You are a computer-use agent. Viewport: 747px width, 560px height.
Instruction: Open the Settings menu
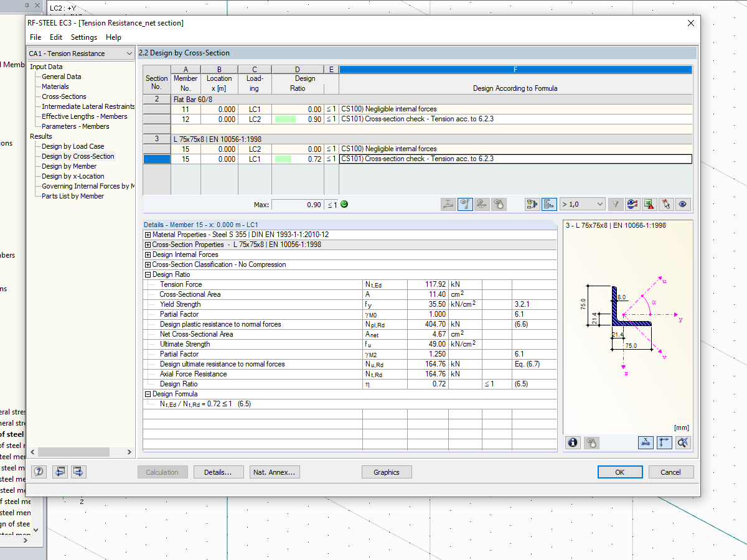point(83,37)
